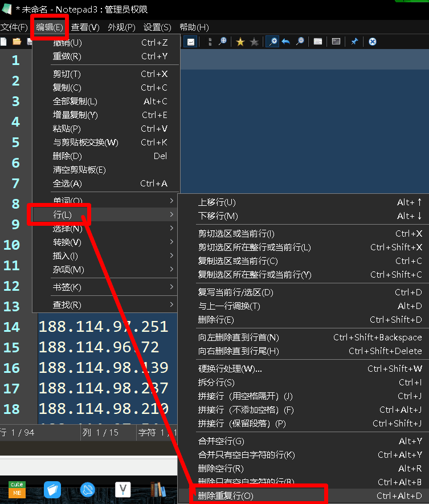
Task: Click line number 16 in the gutter
Action: pos(12,368)
